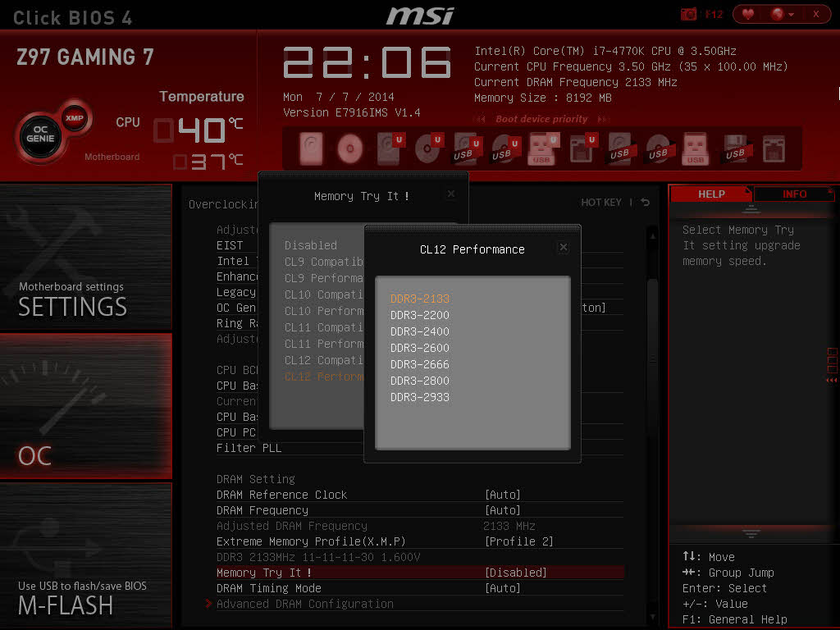The image size is (840, 630).
Task: Click the triple red arrows on right edge
Action: click(x=832, y=381)
